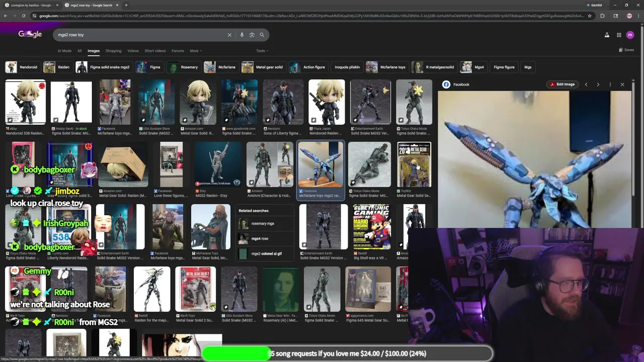Open preview panel's three-dot options
Image resolution: width=644 pixels, height=362 pixels.
click(x=610, y=84)
